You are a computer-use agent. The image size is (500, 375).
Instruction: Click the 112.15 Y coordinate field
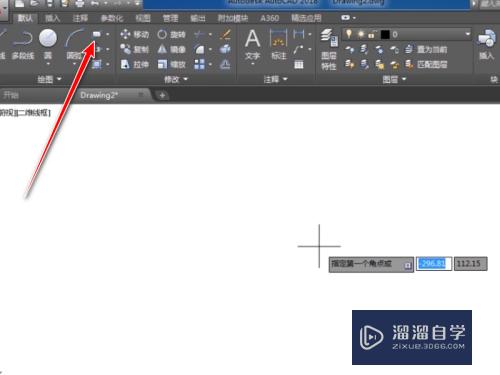coord(470,264)
